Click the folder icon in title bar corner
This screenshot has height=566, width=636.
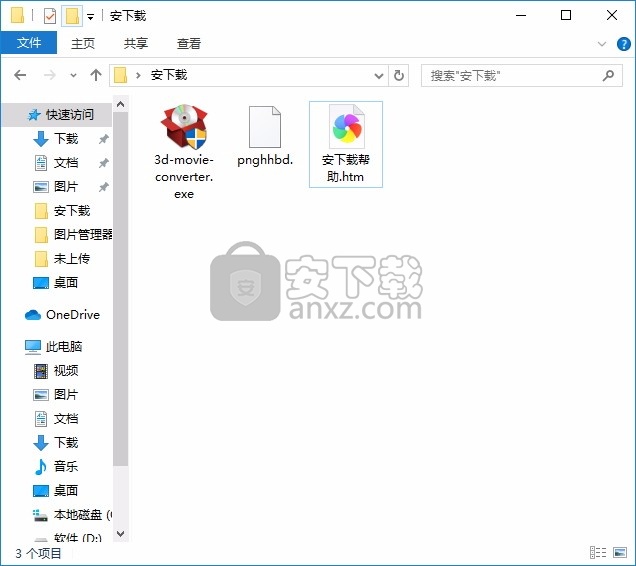coord(17,16)
